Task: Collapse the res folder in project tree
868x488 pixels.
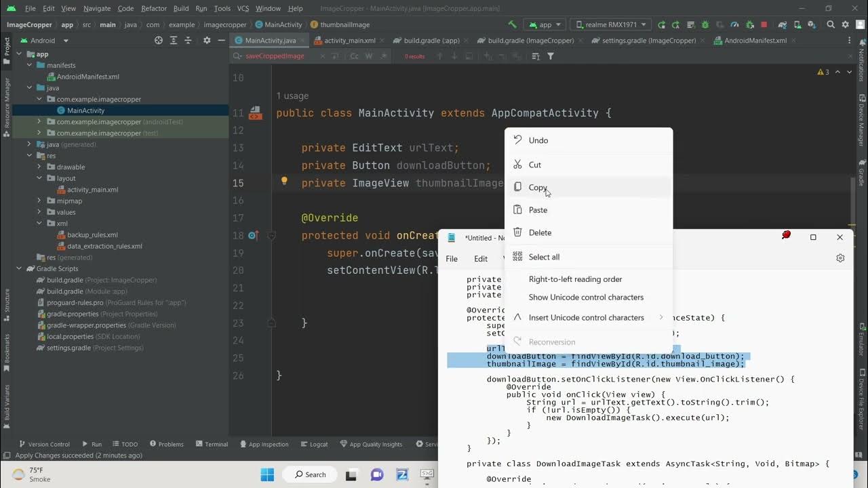Action: [29, 156]
